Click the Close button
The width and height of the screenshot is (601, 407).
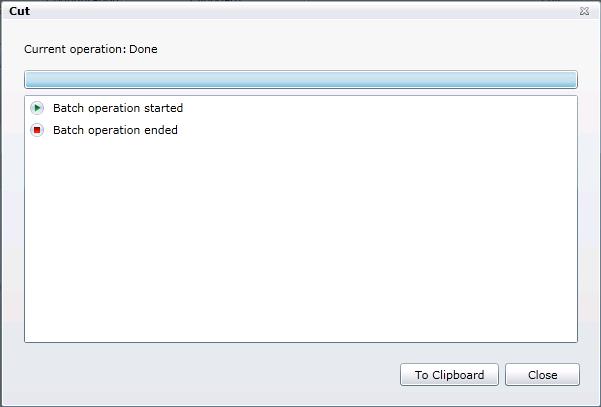click(542, 375)
